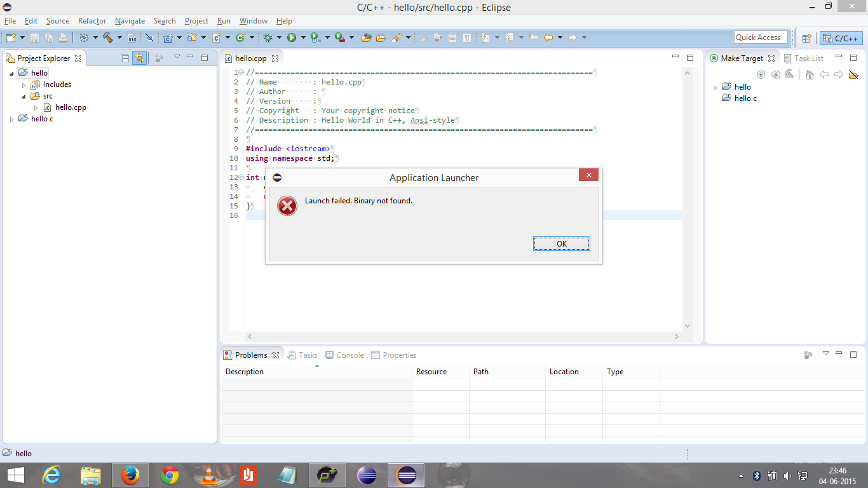Select the C/C++ perspective button
The width and height of the screenshot is (868, 488).
(841, 38)
